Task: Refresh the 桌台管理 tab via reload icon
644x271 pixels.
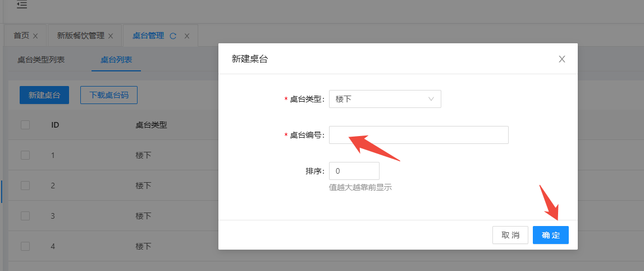Action: point(173,36)
